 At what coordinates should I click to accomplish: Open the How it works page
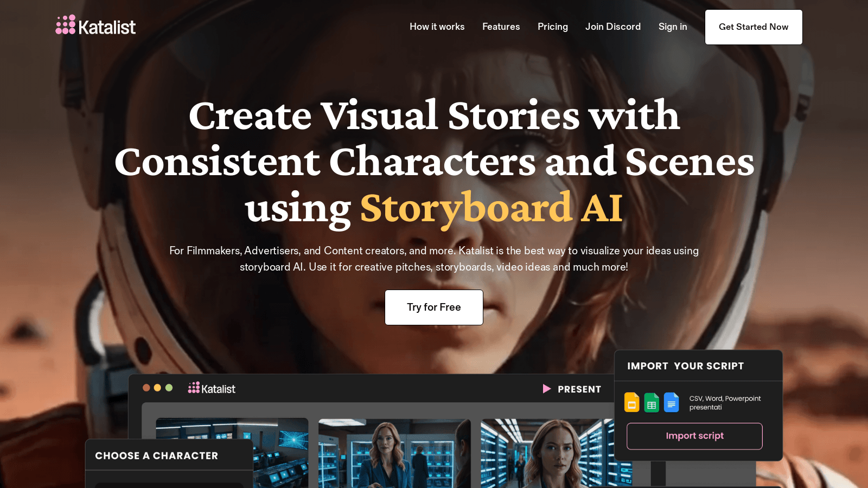coord(437,27)
